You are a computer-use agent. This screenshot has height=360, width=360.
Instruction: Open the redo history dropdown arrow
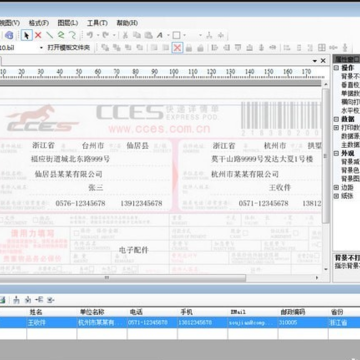tap(114, 35)
